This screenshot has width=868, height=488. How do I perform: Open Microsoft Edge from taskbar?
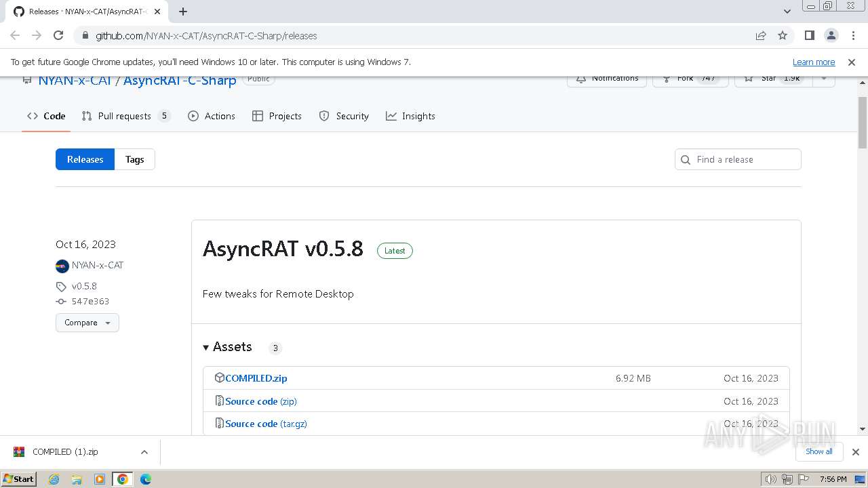point(146,479)
